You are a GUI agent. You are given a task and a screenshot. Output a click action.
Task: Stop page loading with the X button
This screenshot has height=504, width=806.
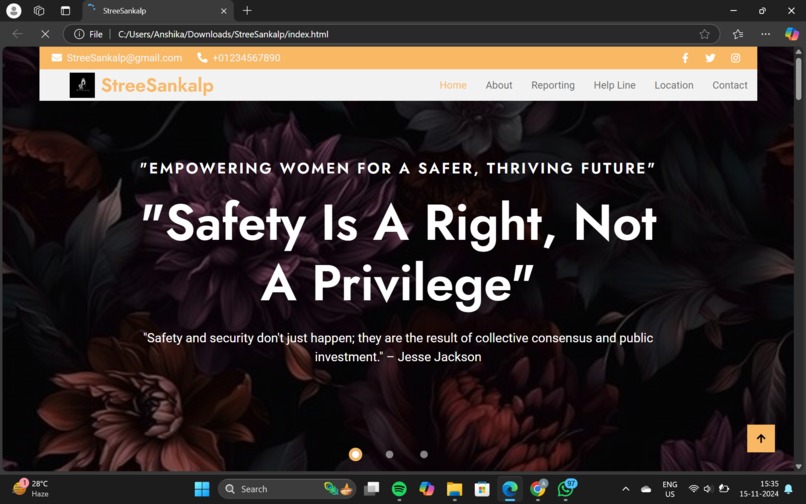coord(45,34)
